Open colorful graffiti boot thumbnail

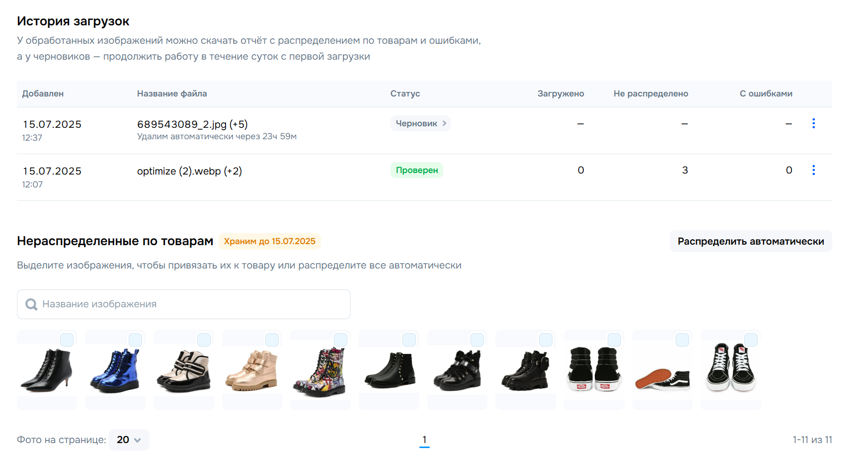320,370
